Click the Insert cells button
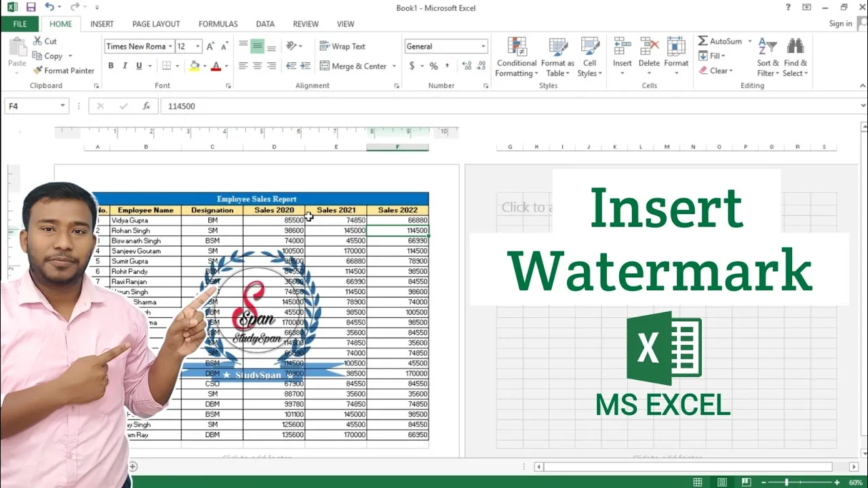This screenshot has height=488, width=868. [x=622, y=57]
